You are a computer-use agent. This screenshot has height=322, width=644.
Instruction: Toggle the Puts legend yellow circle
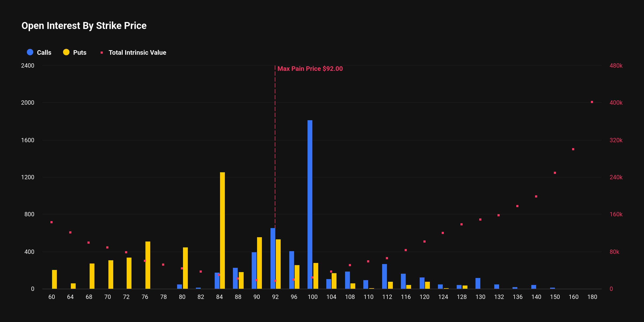tap(66, 52)
